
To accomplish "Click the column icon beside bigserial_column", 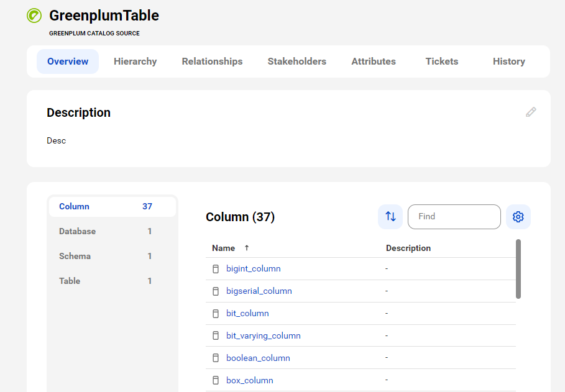I will coord(216,291).
